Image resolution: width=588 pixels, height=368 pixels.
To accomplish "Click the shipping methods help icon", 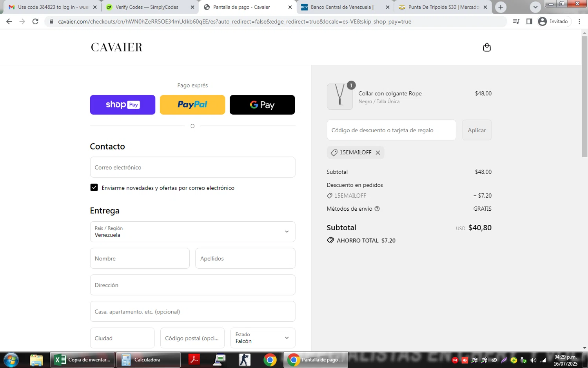I will (377, 209).
